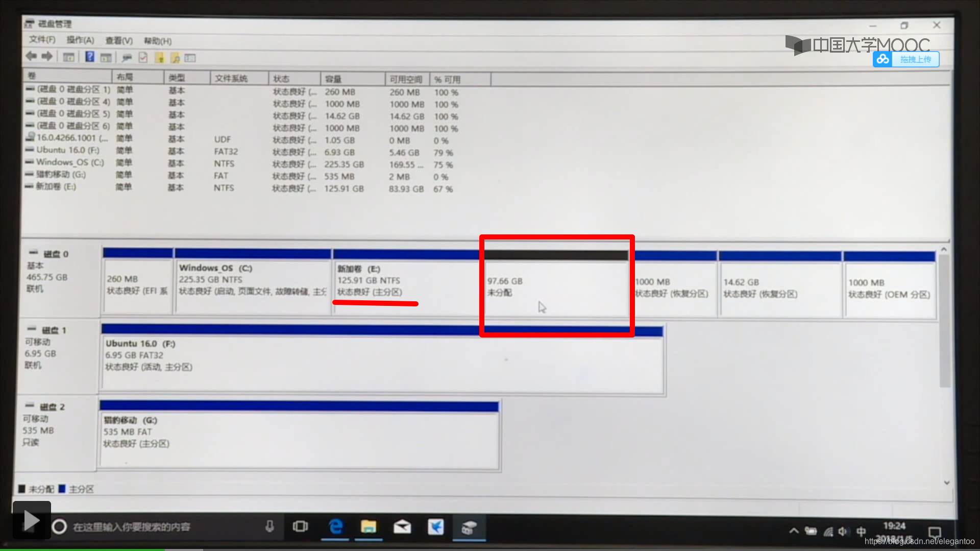Click the disk pane scrollbar up arrow

[x=944, y=249]
